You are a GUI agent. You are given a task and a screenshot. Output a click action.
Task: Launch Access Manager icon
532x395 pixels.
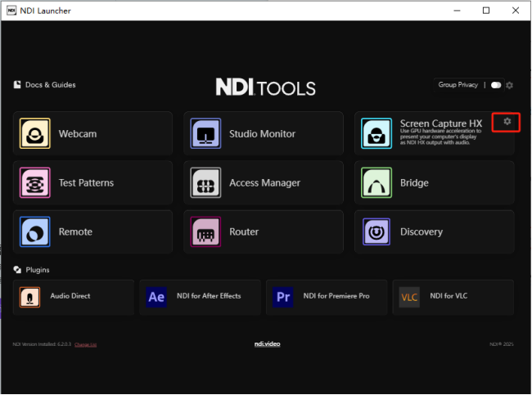205,182
